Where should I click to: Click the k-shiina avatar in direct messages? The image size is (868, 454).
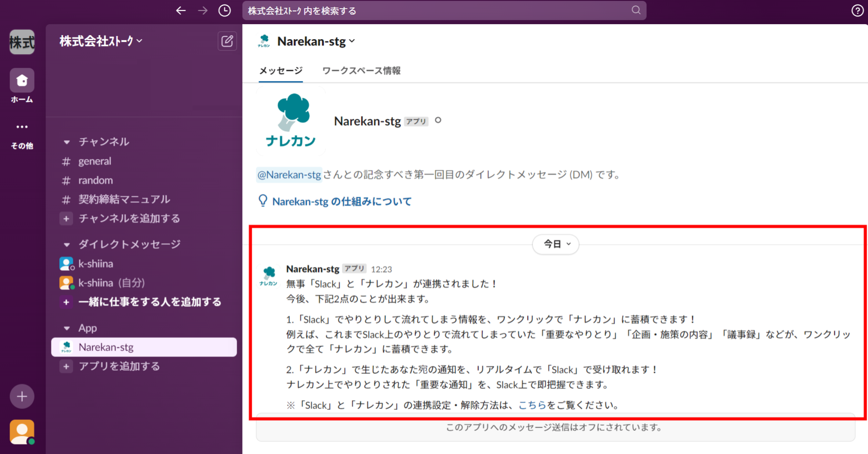(x=66, y=264)
